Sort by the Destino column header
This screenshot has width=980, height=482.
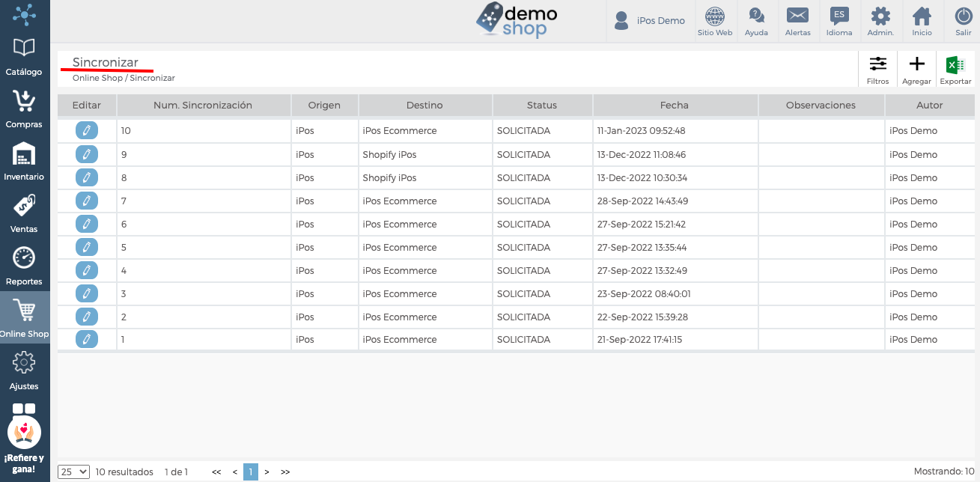pos(424,106)
